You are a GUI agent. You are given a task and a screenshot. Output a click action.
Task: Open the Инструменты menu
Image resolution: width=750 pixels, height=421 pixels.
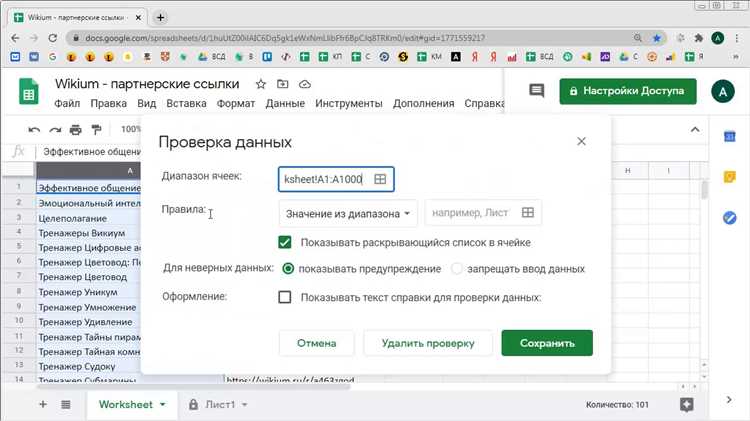click(349, 103)
